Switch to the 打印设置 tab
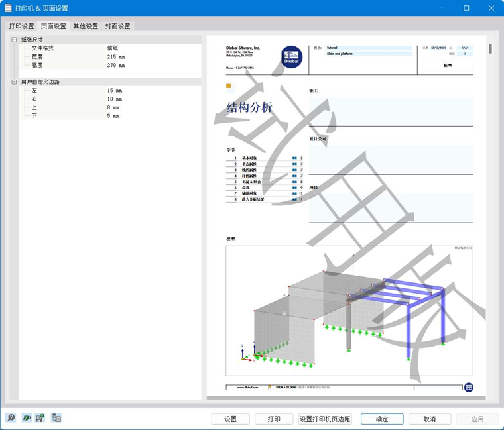 click(21, 27)
